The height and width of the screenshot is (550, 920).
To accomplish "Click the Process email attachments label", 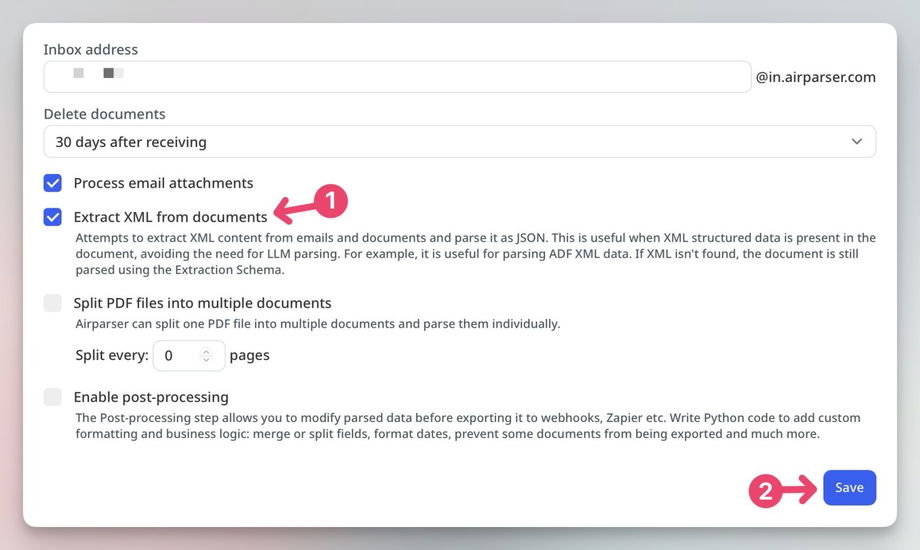I will tap(163, 183).
